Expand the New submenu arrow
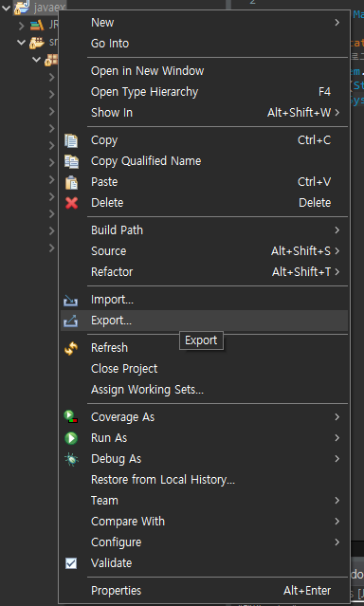The width and height of the screenshot is (364, 606). point(337,23)
